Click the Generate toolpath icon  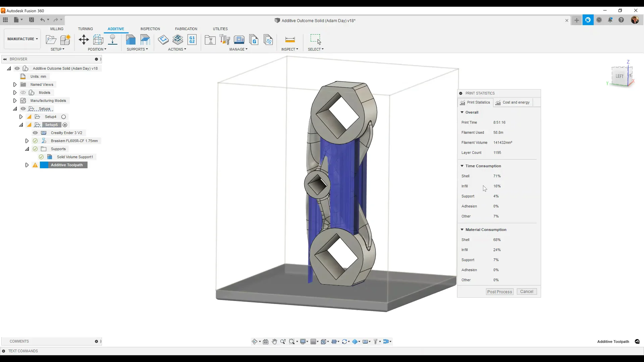coord(163,40)
